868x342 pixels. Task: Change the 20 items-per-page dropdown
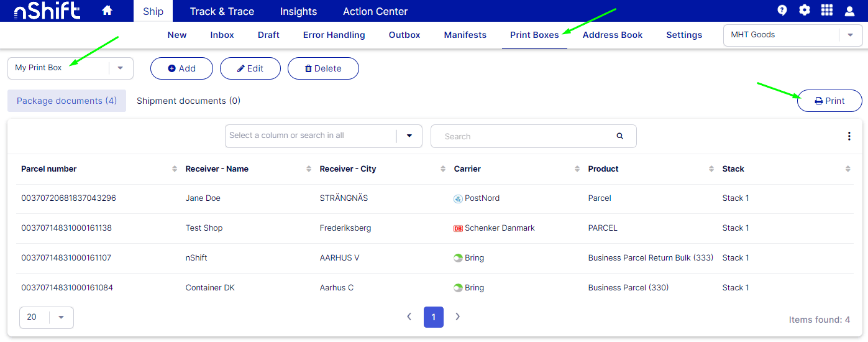tap(61, 317)
